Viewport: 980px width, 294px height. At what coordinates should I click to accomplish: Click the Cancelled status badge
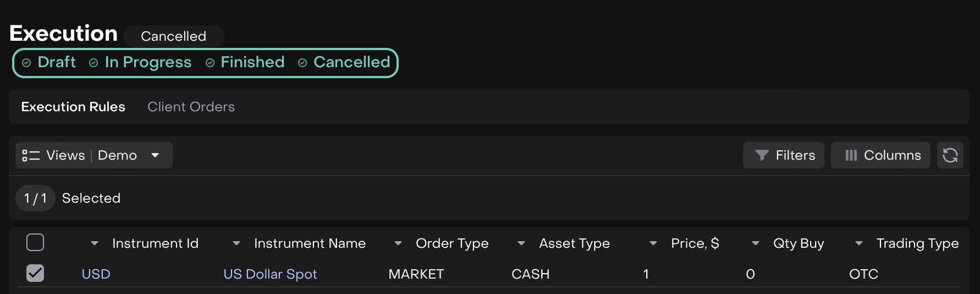pos(173,36)
